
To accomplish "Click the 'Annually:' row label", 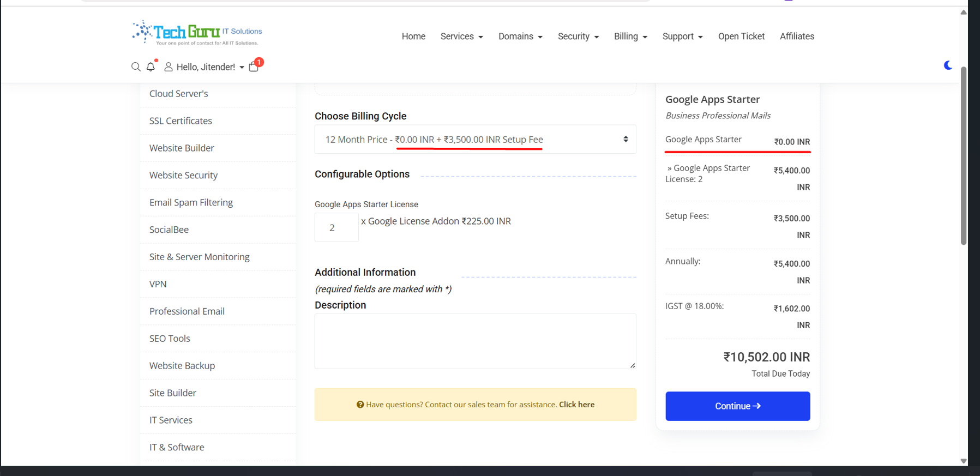I will pyautogui.click(x=683, y=262).
